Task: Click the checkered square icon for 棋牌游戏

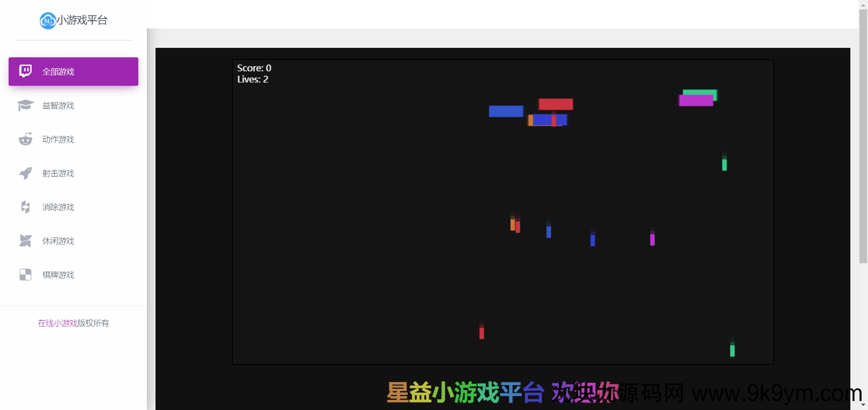Action: click(25, 275)
